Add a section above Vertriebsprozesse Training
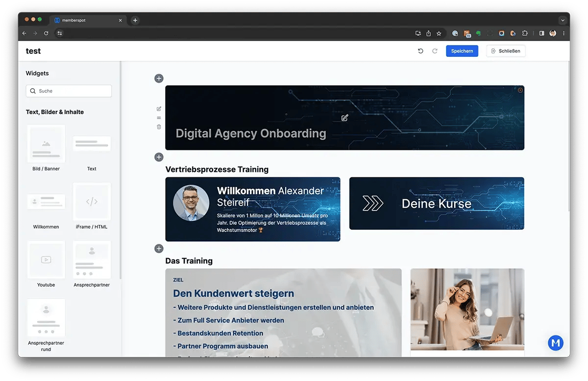 pyautogui.click(x=159, y=157)
